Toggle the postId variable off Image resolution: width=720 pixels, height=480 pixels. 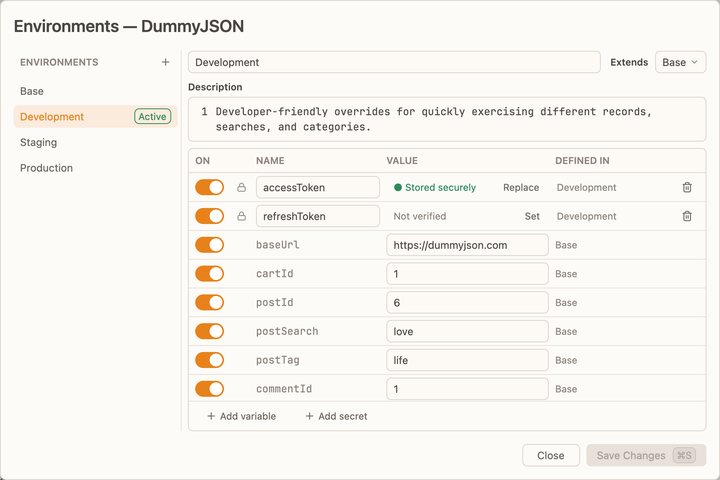pyautogui.click(x=209, y=303)
